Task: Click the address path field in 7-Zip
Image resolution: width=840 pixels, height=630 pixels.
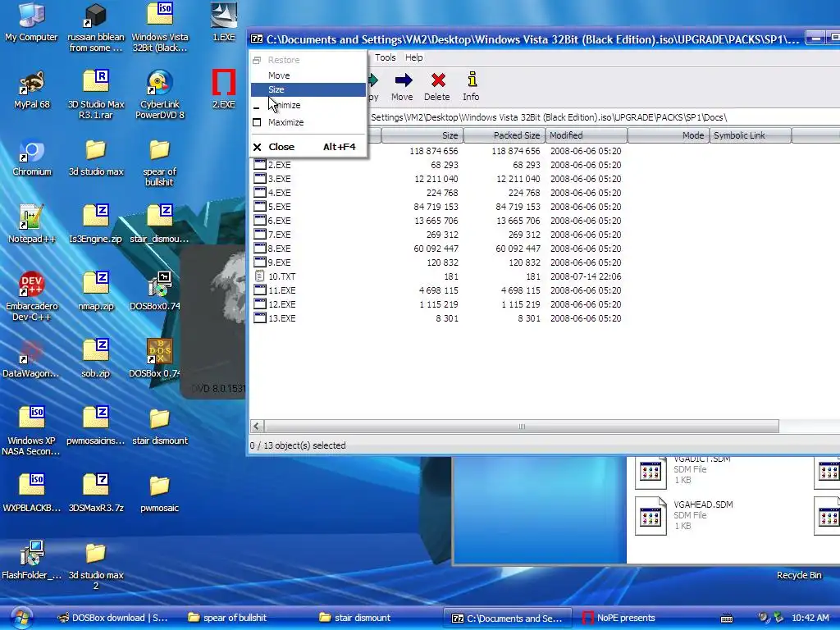Action: click(x=604, y=117)
